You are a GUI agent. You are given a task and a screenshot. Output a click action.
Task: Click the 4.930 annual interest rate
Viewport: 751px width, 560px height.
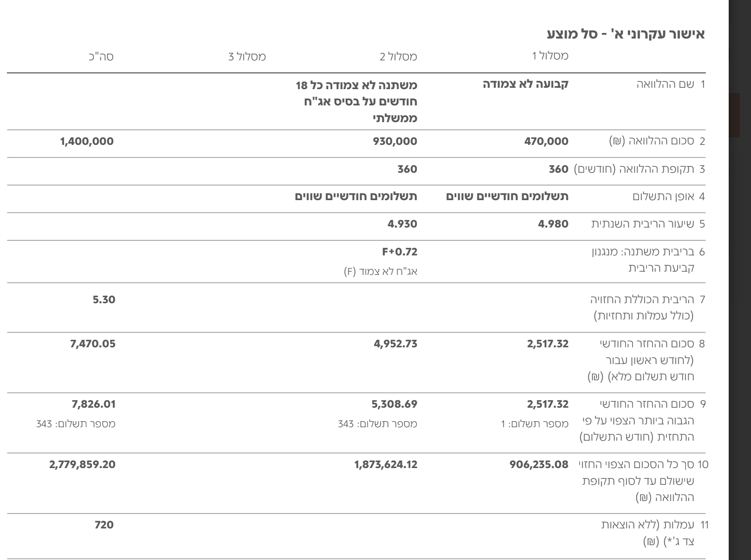(402, 224)
